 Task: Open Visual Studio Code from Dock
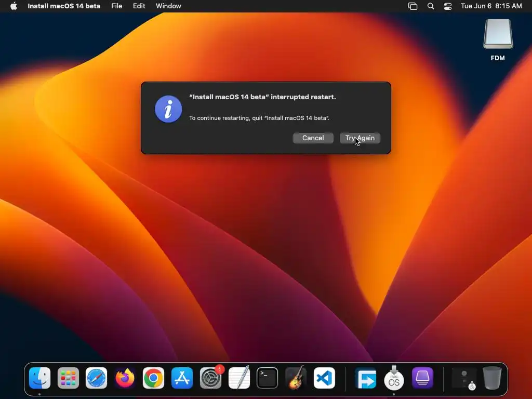(x=324, y=378)
